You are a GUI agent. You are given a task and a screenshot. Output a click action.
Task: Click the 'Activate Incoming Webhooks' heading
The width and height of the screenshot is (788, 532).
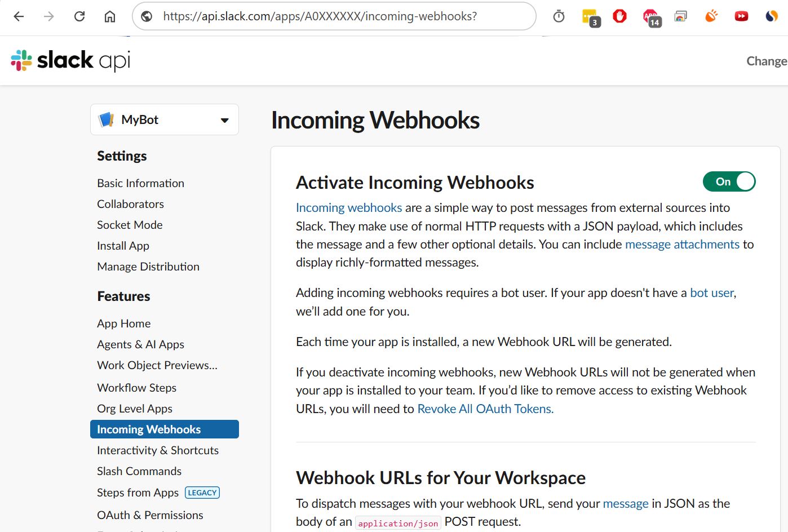(x=415, y=183)
